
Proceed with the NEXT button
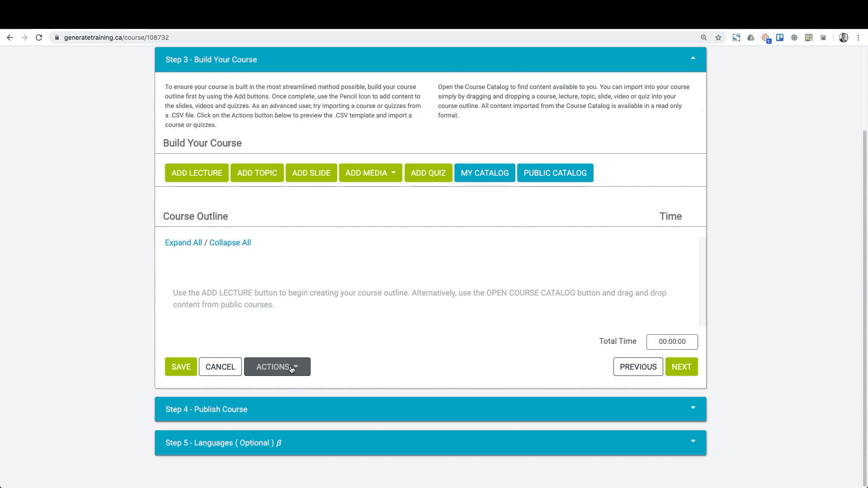click(x=681, y=367)
